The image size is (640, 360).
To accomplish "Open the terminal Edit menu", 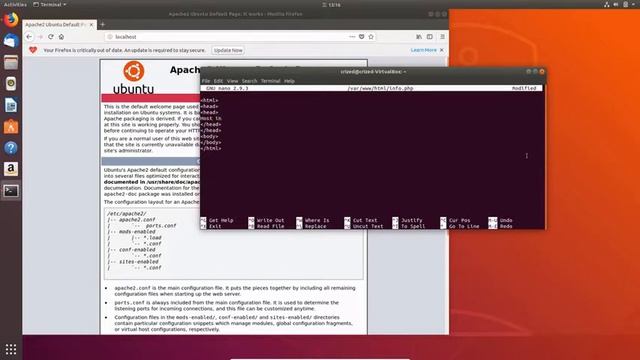I will 218,81.
